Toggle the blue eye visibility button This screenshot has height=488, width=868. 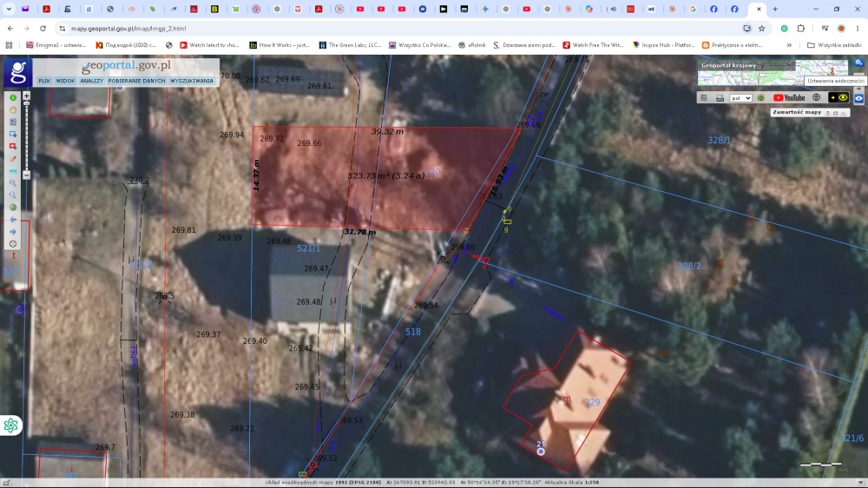pos(858,98)
